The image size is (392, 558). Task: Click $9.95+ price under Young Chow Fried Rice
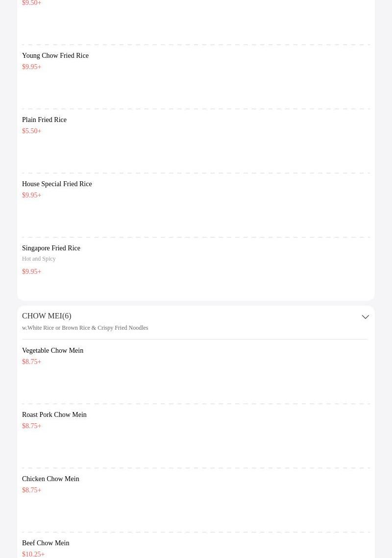pyautogui.click(x=32, y=67)
